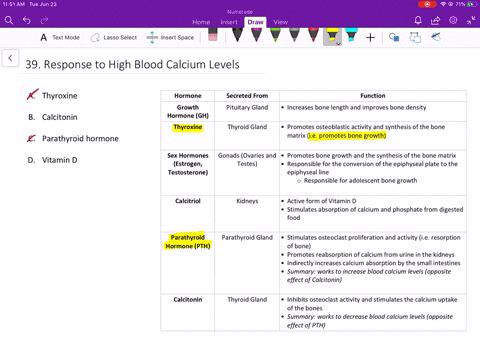Screen dimensions: 480x360
Task: Redo the last undone action
Action: pos(44,21)
